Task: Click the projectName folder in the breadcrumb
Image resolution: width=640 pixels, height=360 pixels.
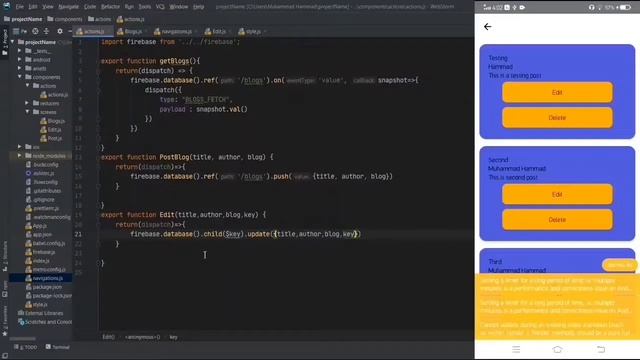Action: 23,19
